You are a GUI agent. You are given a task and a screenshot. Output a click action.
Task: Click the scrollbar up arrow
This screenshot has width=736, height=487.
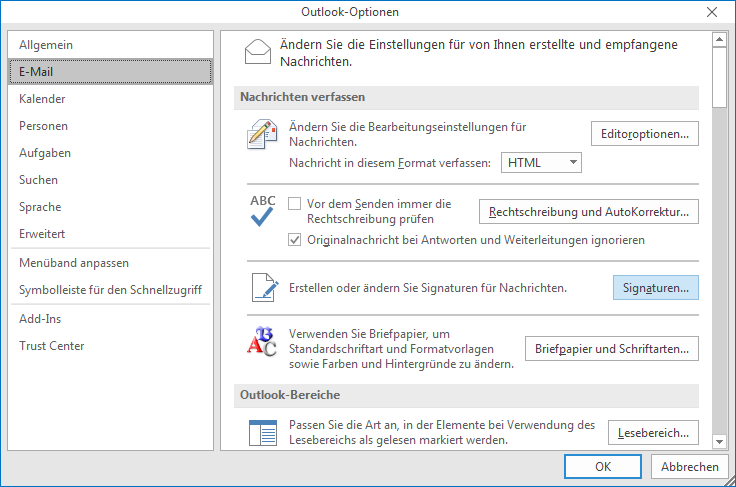719,40
